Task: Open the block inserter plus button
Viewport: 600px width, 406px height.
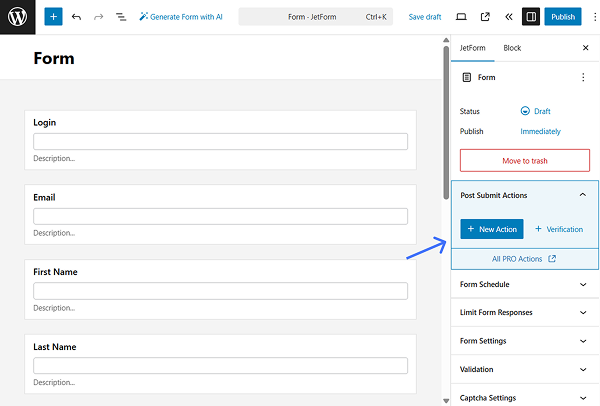Action: tap(53, 17)
